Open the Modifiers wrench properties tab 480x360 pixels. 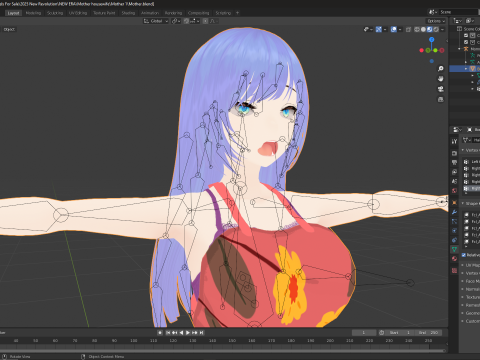coord(454,212)
